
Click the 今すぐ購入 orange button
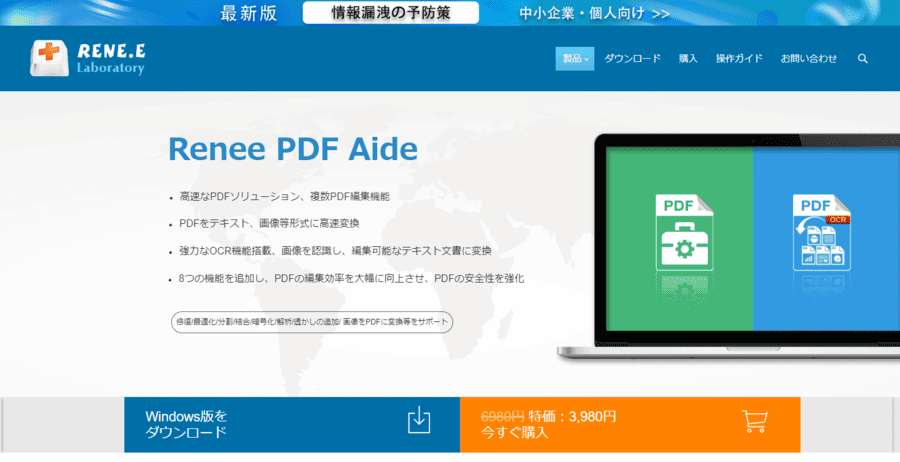click(630, 425)
